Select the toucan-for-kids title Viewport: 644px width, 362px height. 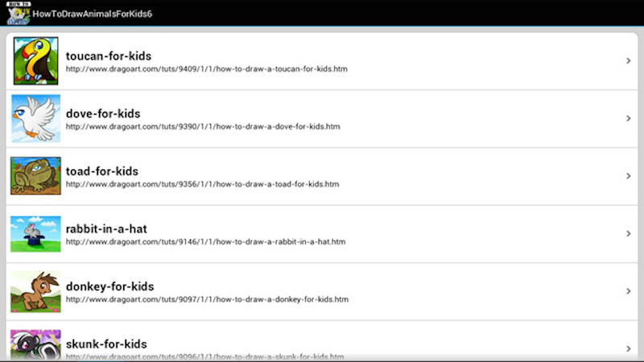coord(109,56)
